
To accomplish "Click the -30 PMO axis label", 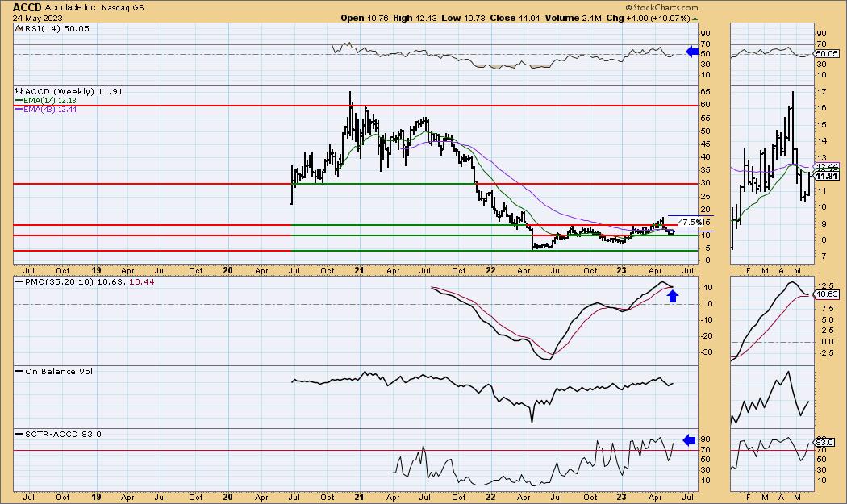I will [707, 352].
